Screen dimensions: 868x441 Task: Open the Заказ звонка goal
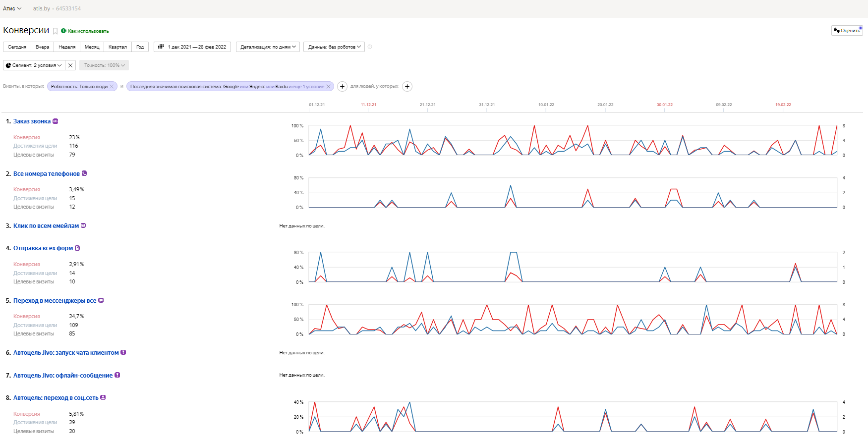point(32,121)
